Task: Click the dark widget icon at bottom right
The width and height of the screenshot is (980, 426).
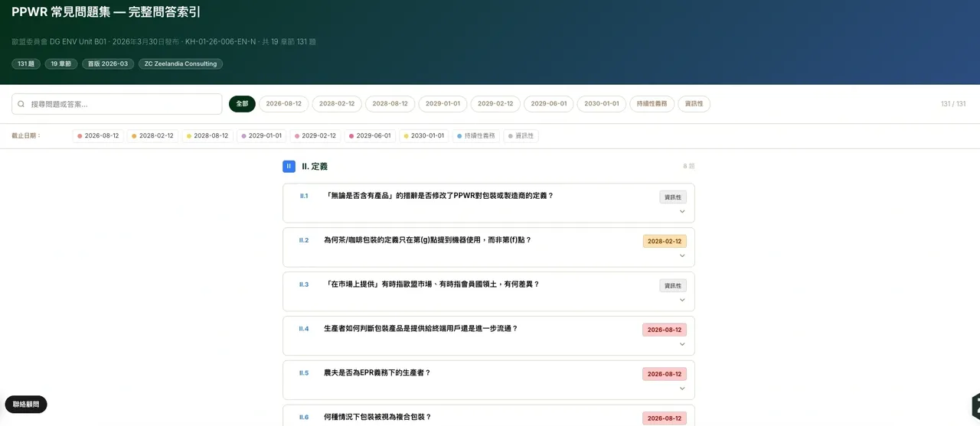Action: [975, 407]
